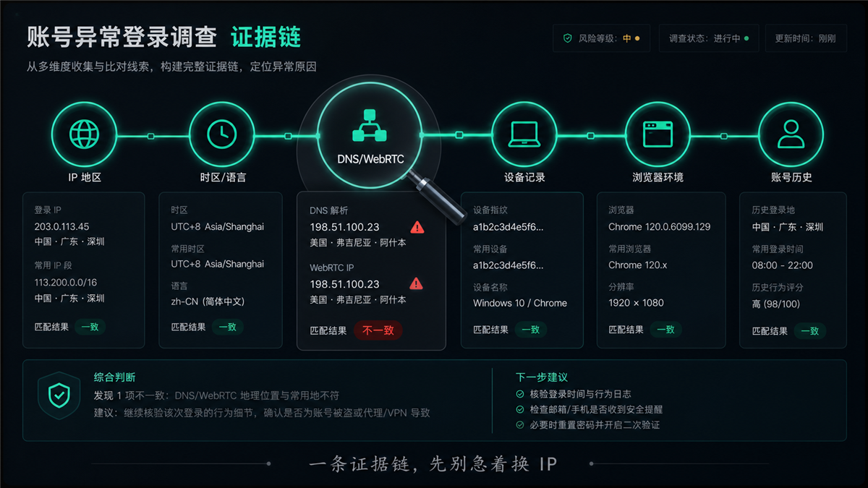Screen dimensions: 868x488
Task: Click the warning triangle beside DNS 解析 IP
Action: [417, 227]
